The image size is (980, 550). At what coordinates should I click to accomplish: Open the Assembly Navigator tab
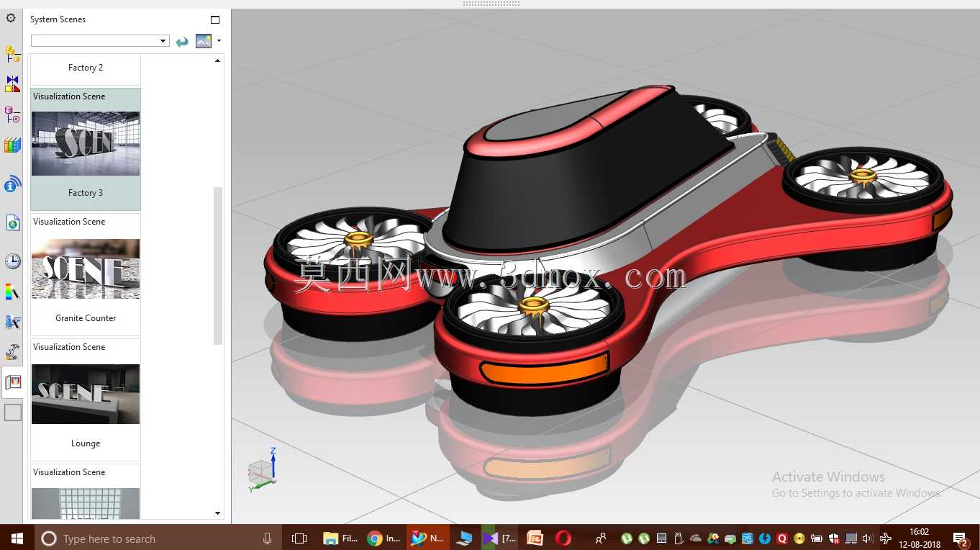point(12,54)
